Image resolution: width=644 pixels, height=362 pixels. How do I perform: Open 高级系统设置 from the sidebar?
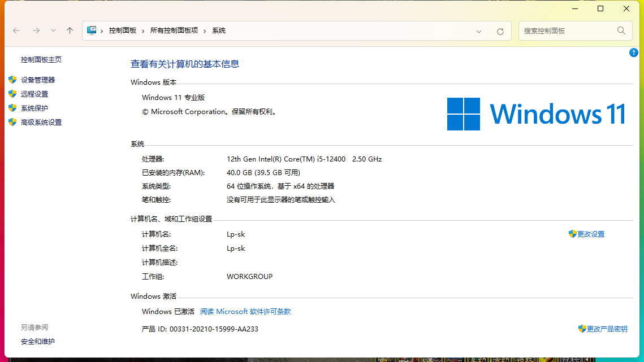click(x=41, y=123)
